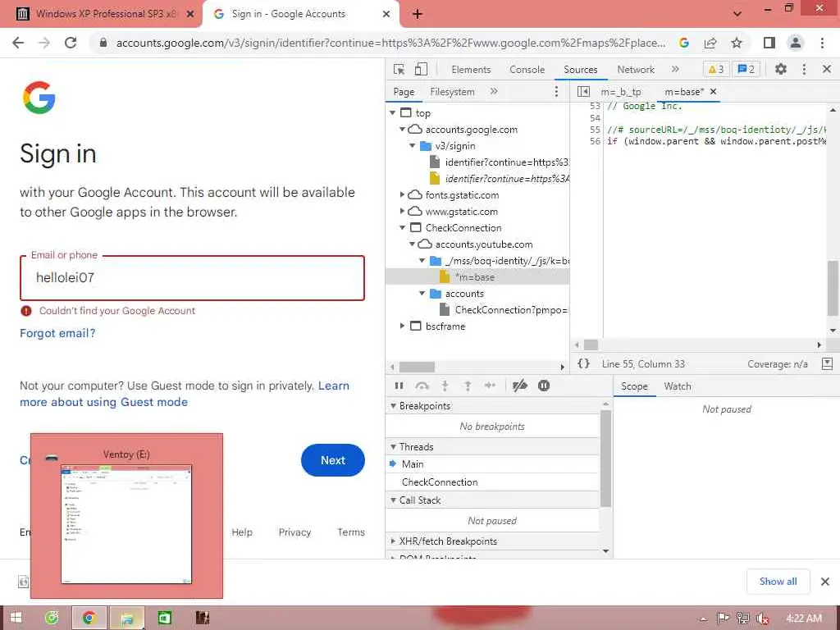Click the step out of function icon
This screenshot has width=840, height=630.
468,386
